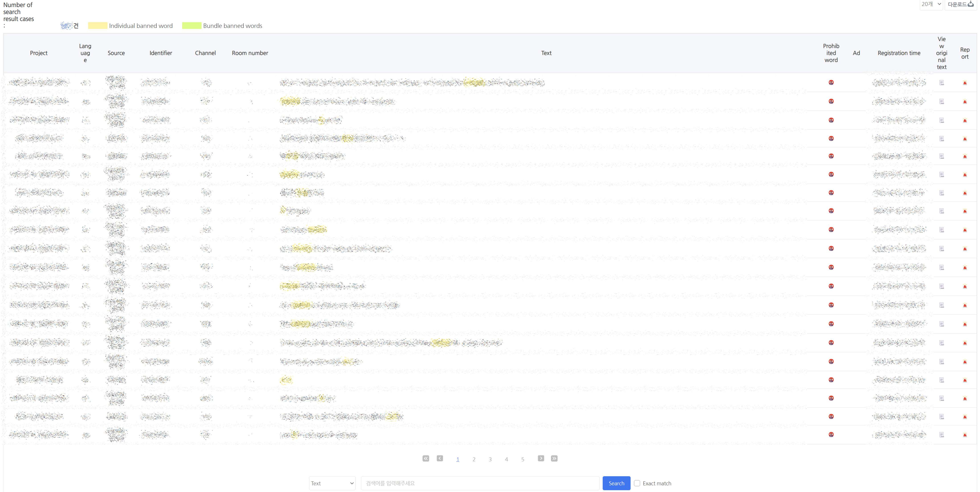Go to the next results page
This screenshot has width=980, height=492.
(541, 459)
